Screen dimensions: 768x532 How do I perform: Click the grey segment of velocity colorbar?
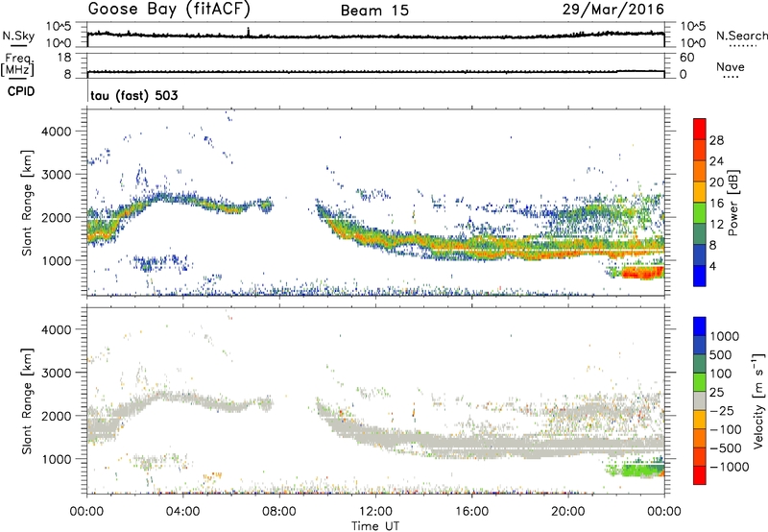(700, 401)
